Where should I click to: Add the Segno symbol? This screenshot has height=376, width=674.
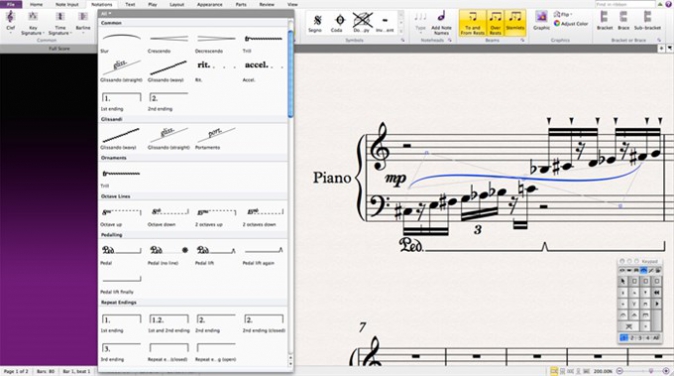tap(316, 23)
